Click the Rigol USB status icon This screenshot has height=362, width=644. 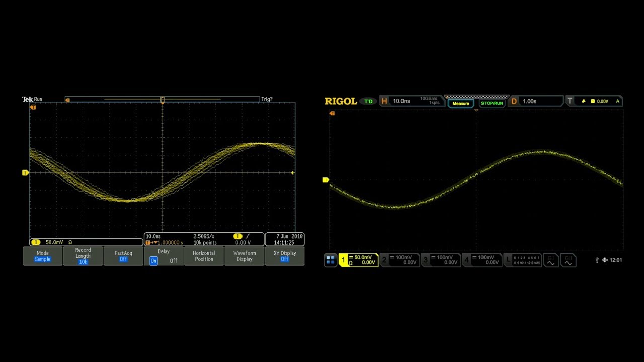click(x=597, y=260)
